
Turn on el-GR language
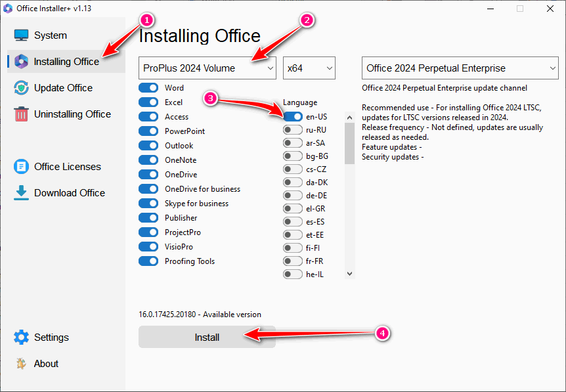(x=293, y=208)
